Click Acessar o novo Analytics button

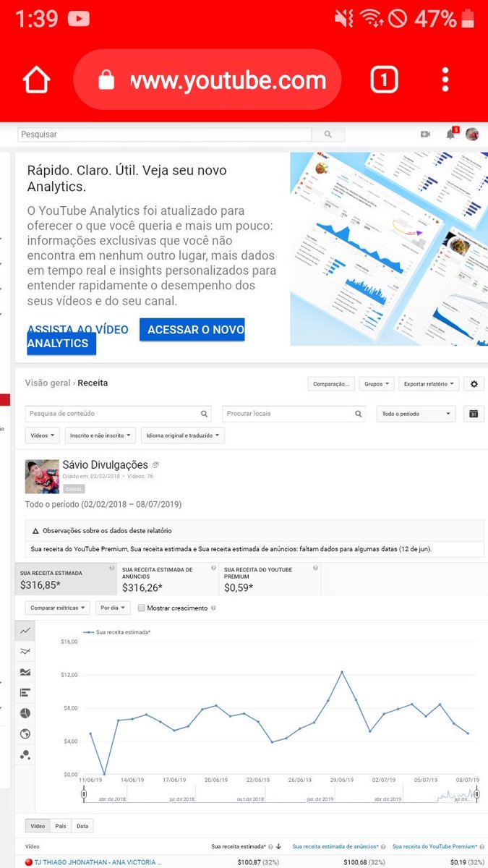click(x=192, y=330)
